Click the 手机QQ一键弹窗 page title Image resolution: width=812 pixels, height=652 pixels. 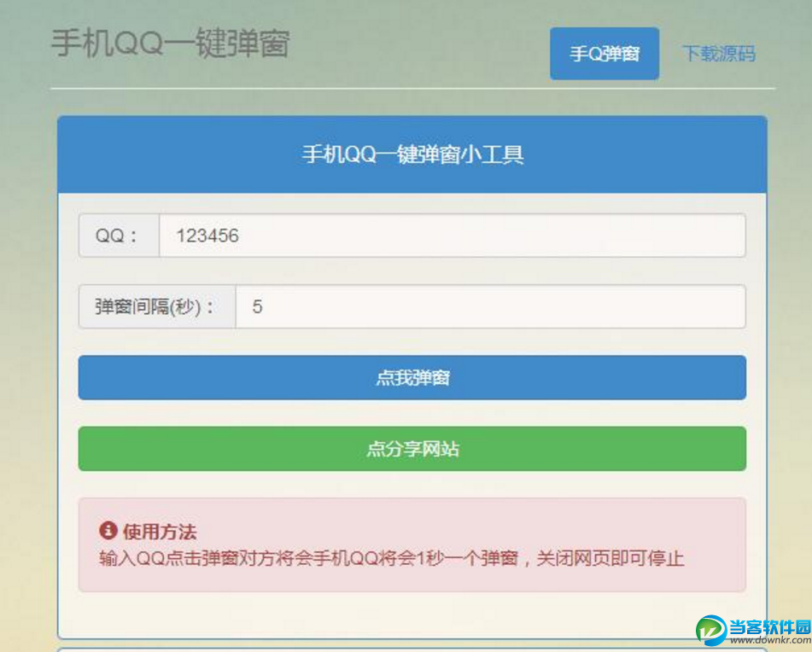[x=171, y=43]
